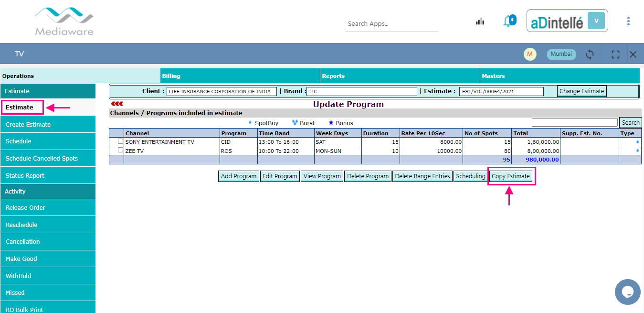Click the 980,000.00 grand total

pyautogui.click(x=542, y=160)
